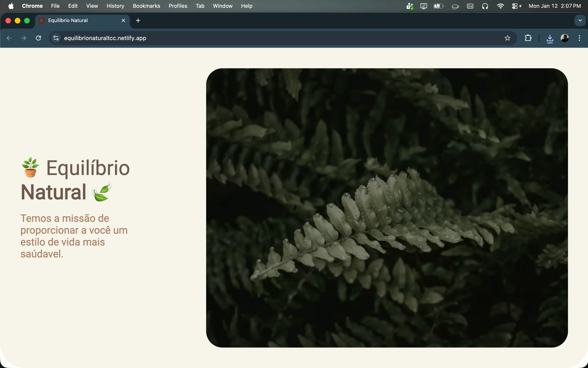Click the date and time clock
588x368 pixels.
(554, 6)
